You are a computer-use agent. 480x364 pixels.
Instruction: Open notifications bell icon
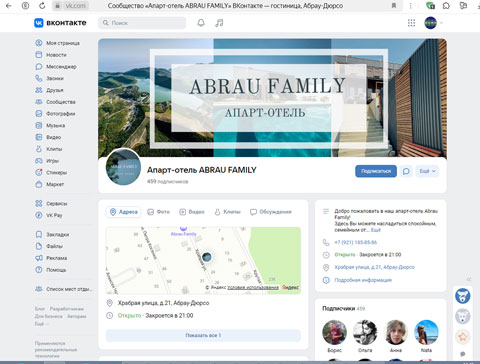tap(201, 23)
